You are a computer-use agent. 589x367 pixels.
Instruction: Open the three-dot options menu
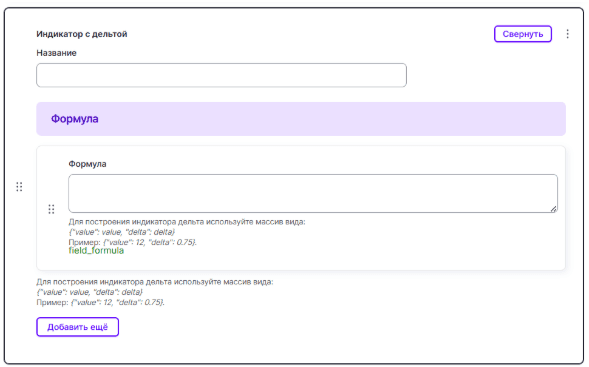click(x=567, y=34)
